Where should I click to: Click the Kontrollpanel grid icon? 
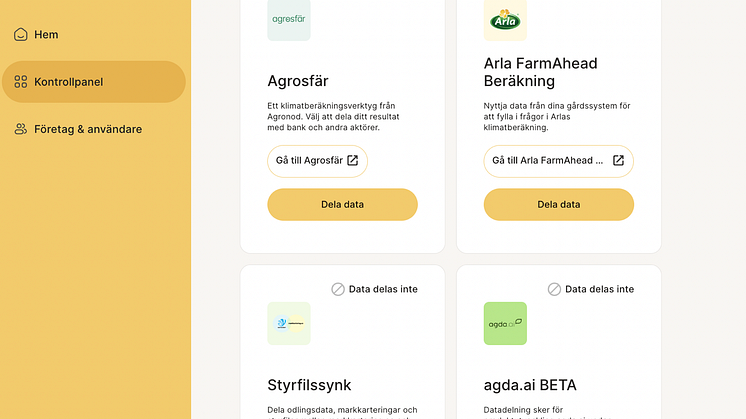(20, 82)
